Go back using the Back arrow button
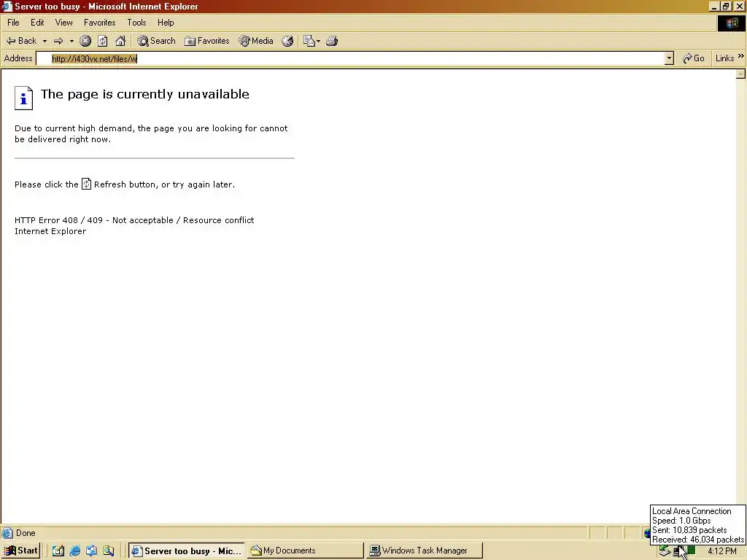 [21, 41]
